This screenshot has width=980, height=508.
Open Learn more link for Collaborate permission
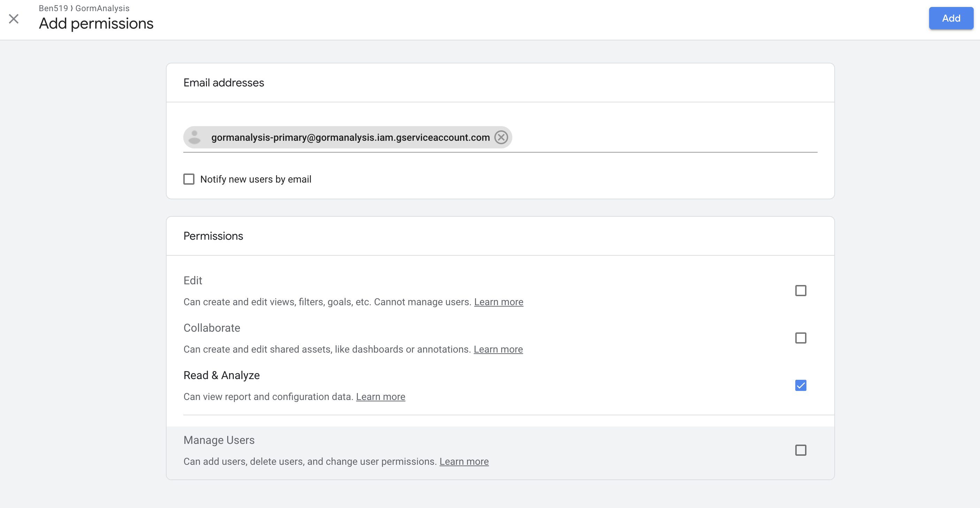click(x=498, y=349)
